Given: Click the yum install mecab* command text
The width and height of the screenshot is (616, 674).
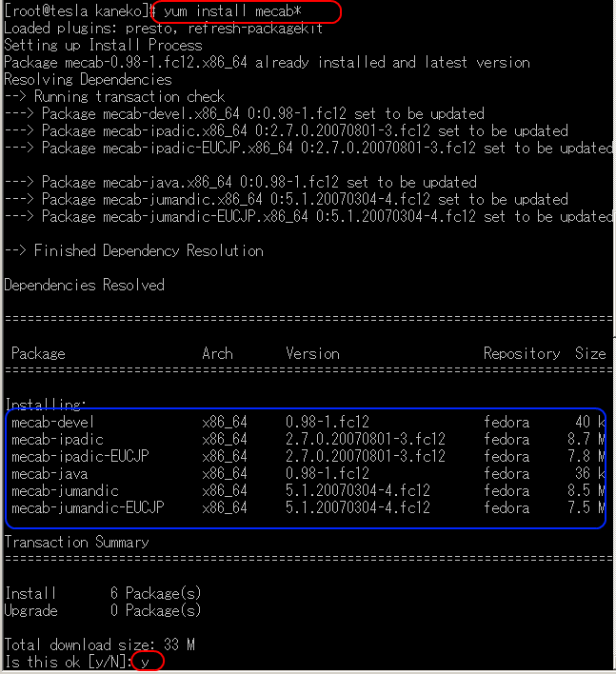Looking at the screenshot, I should coord(232,10).
